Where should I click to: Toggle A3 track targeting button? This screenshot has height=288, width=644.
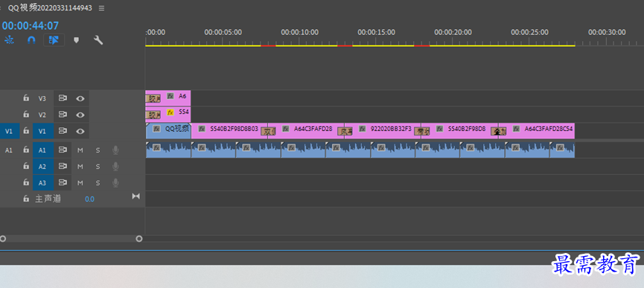(x=42, y=182)
